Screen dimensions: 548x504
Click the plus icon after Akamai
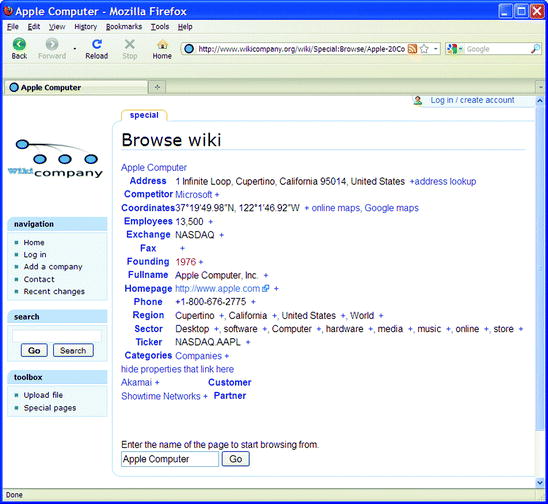(x=157, y=383)
